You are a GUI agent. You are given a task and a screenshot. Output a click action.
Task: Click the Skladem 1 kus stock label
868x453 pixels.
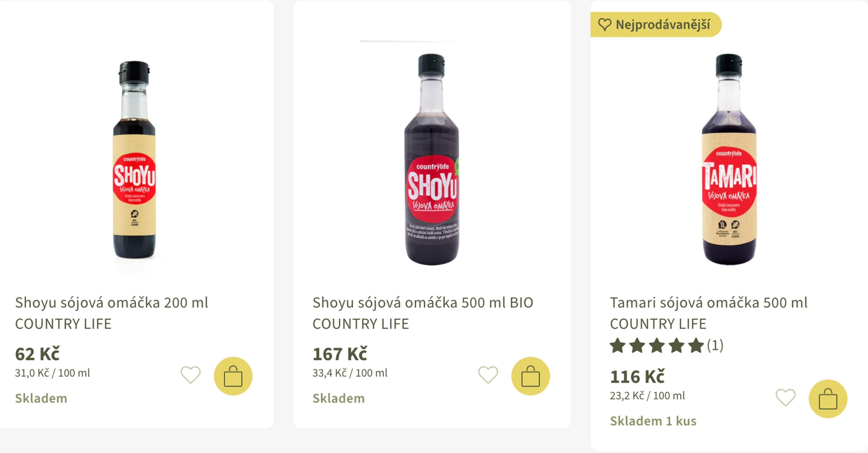(653, 421)
